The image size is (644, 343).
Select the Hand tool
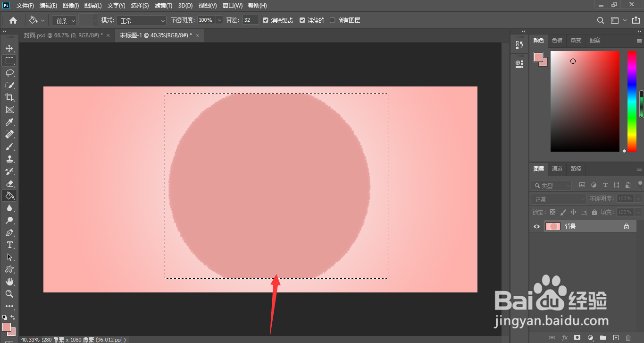coord(9,282)
